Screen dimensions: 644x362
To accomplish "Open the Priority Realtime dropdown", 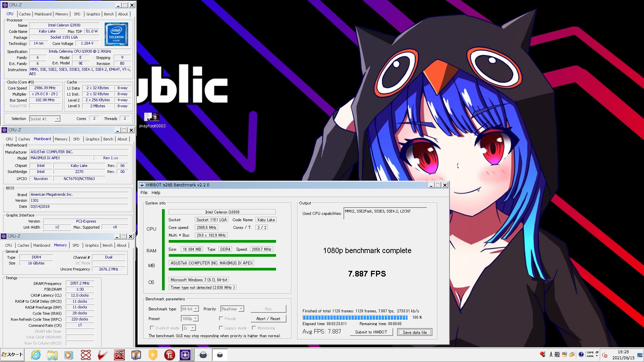I will [232, 309].
